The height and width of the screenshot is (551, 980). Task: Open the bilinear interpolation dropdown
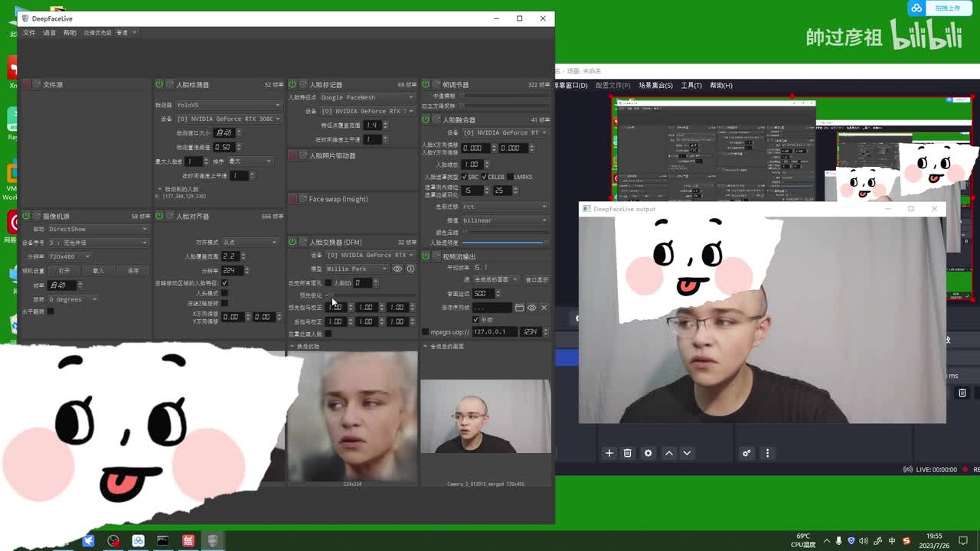(x=505, y=220)
